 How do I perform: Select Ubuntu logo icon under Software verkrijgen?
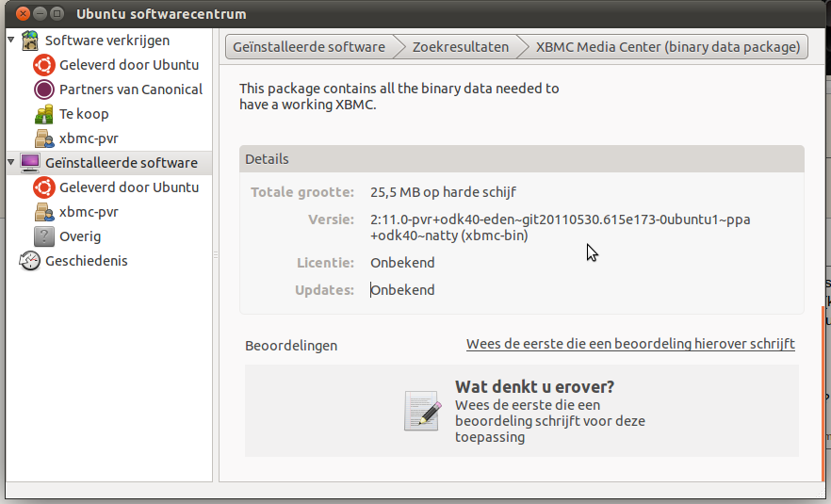44,65
